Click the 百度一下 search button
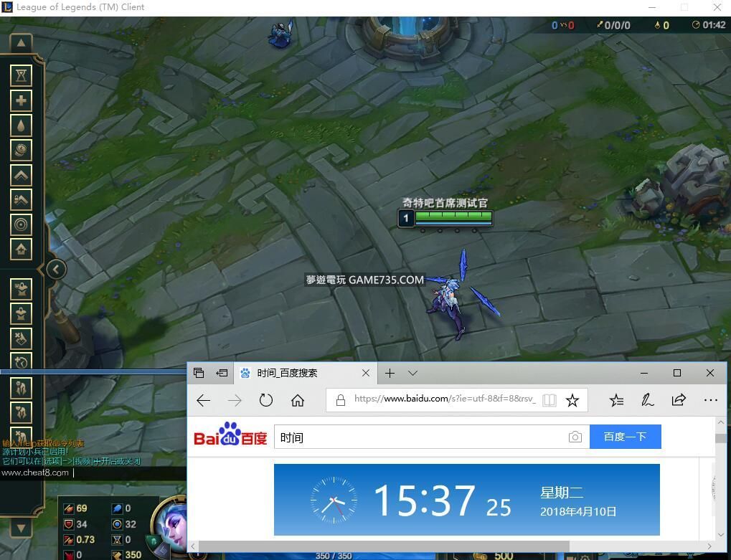Screen dimensions: 731x560 point(625,437)
